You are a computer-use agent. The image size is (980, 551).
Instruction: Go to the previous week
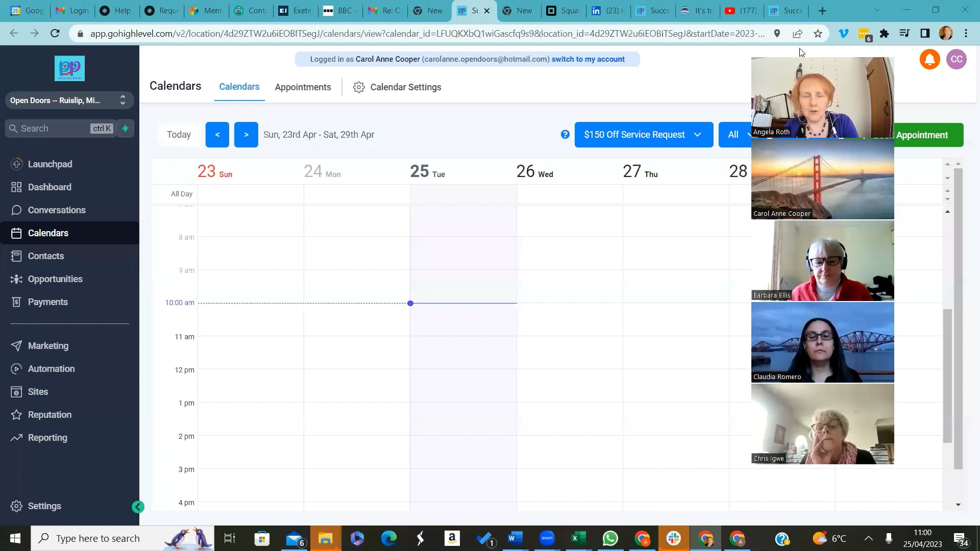click(217, 135)
